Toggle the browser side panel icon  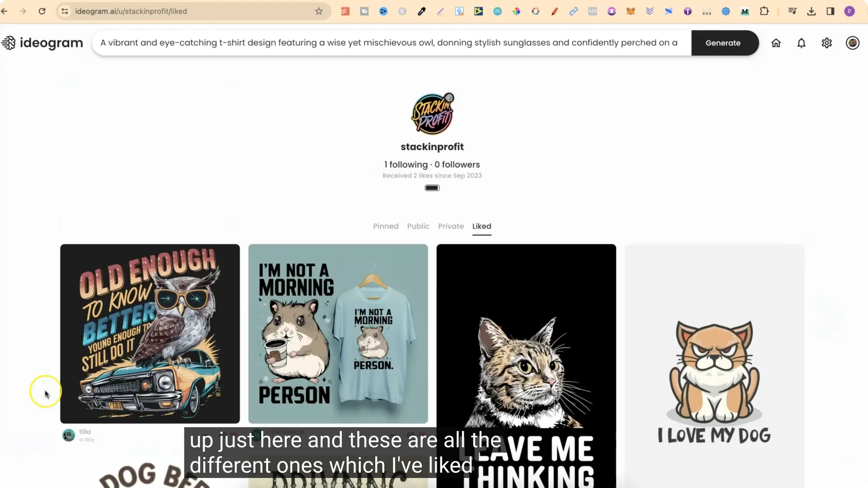tap(830, 11)
